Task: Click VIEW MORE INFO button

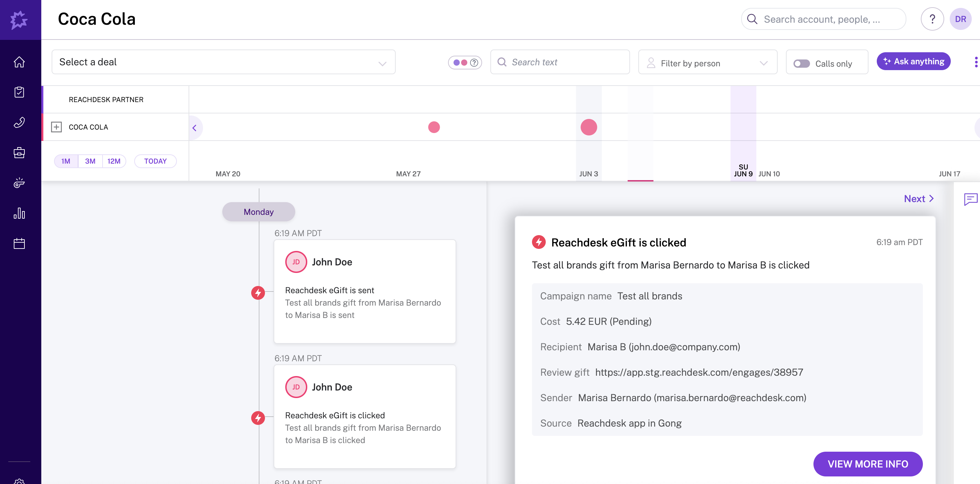Action: [x=868, y=463]
